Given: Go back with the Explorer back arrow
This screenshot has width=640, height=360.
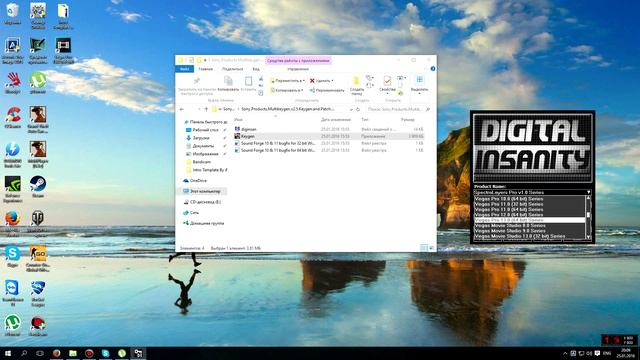Looking at the screenshot, I should (182, 109).
